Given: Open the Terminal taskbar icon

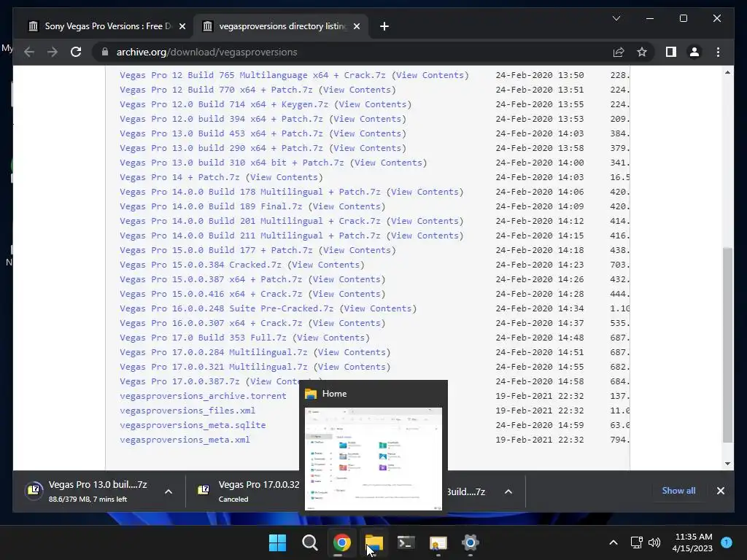Looking at the screenshot, I should [406, 542].
